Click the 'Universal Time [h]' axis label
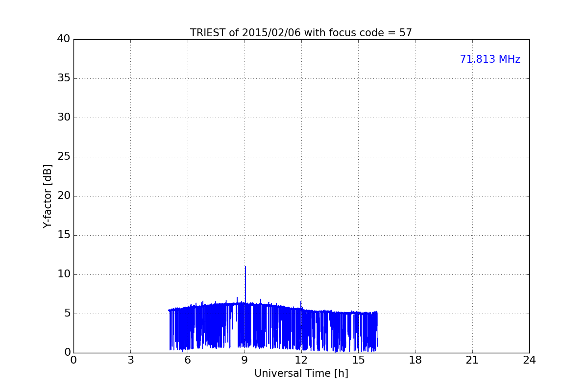This screenshot has height=392, width=588. click(x=301, y=373)
